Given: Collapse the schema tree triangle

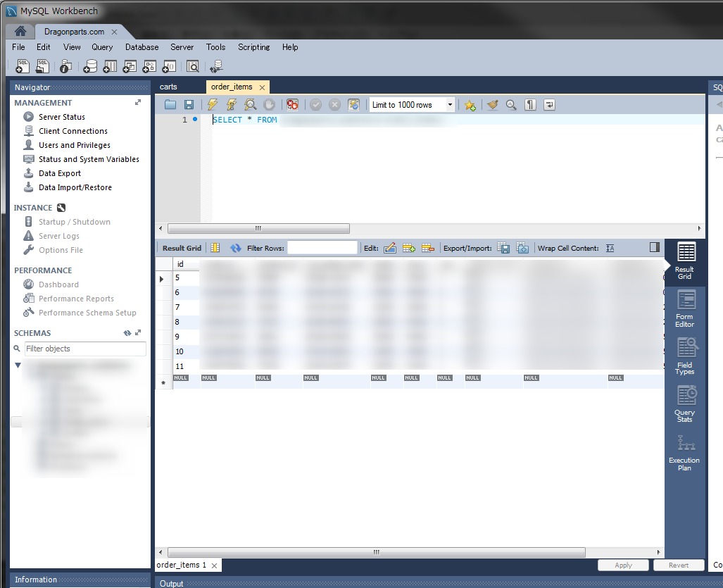Looking at the screenshot, I should (x=18, y=365).
